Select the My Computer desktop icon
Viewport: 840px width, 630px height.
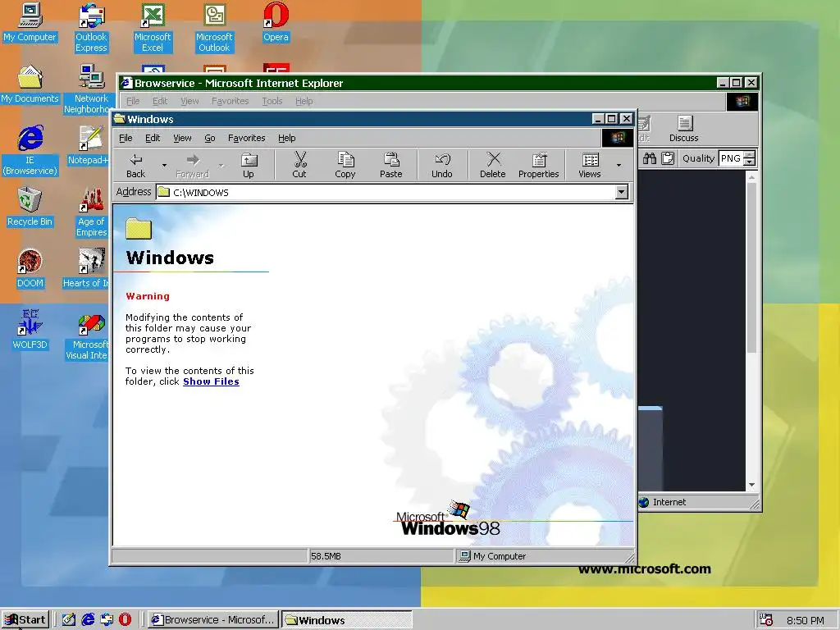pos(30,22)
